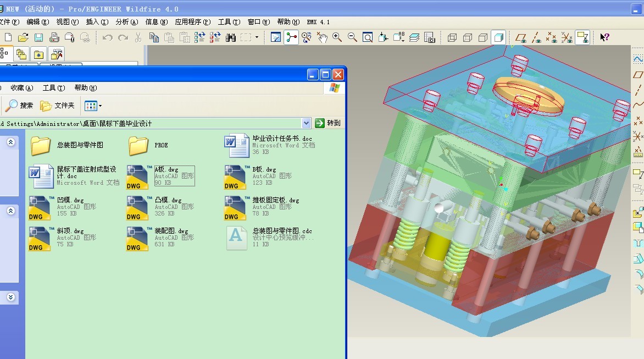Open the 插入(I) menu
This screenshot has width=644, height=359.
[97, 22]
